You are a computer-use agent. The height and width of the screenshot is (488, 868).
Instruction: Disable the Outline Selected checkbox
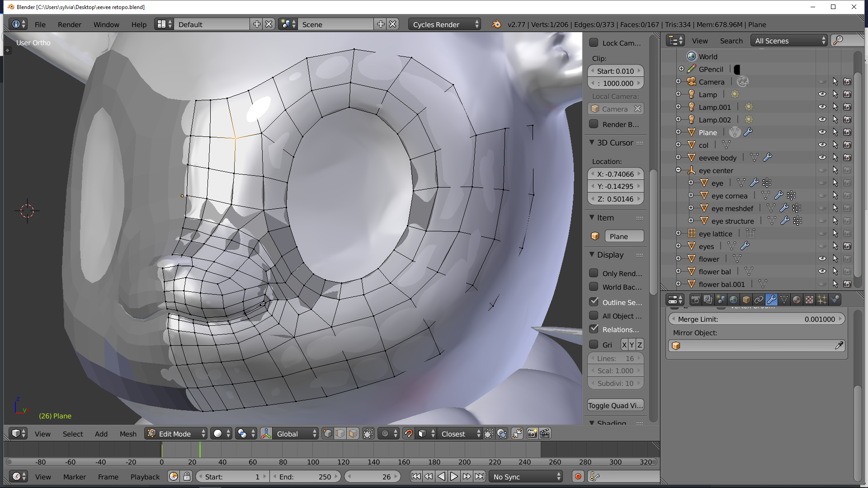coord(594,302)
